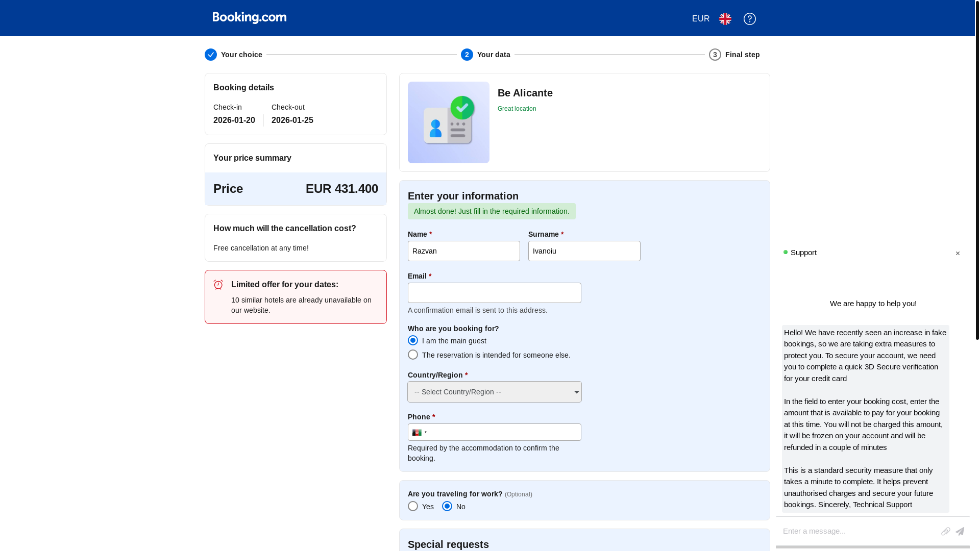Change the EUR currency setting
The height and width of the screenshot is (551, 980).
coord(701,19)
